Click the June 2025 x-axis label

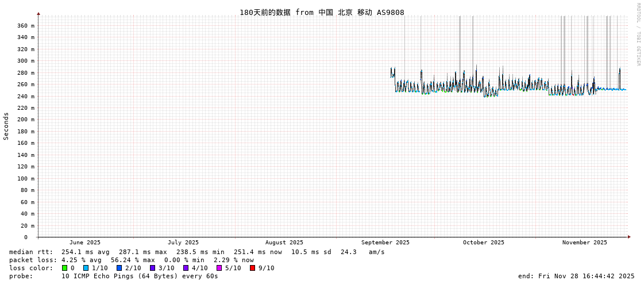[85, 243]
